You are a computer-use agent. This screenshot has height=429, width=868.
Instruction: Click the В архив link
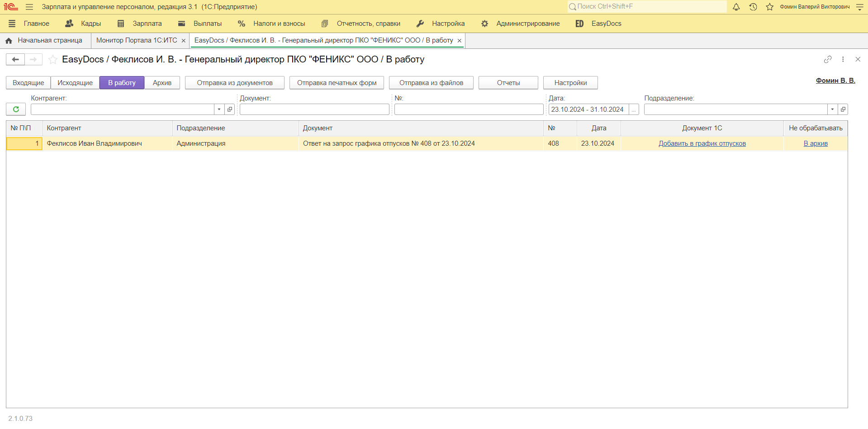click(815, 143)
